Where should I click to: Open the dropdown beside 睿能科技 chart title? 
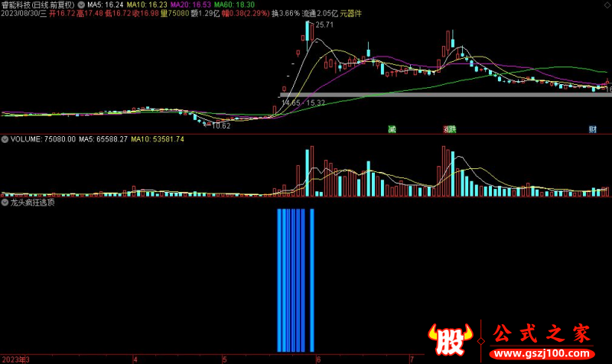[81, 5]
